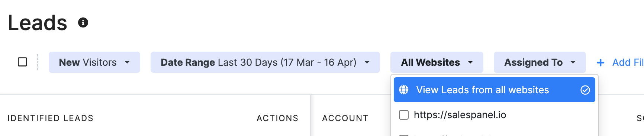This screenshot has width=644, height=136.
Task: Select https://salespanel.io menu entry
Action: (x=494, y=115)
